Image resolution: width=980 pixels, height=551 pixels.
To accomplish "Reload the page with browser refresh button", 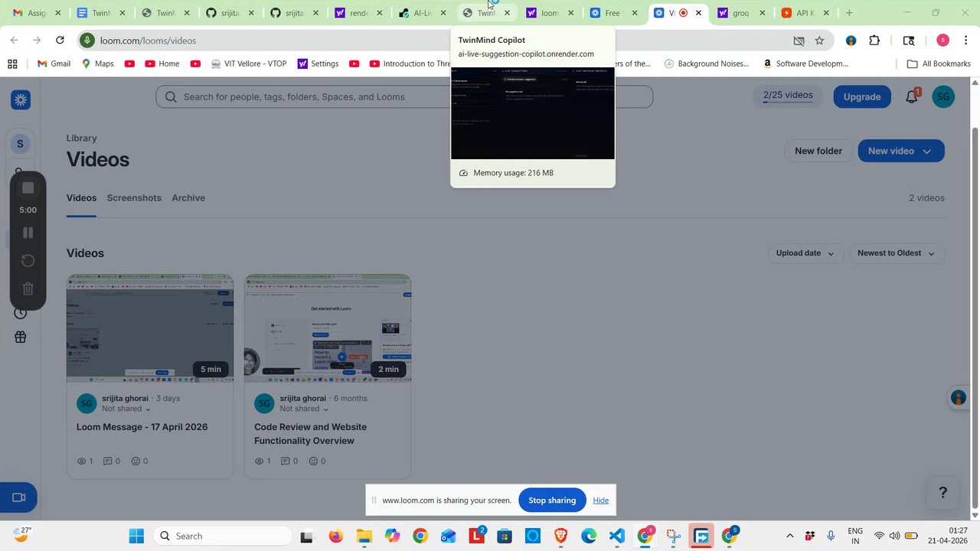I will pos(60,41).
